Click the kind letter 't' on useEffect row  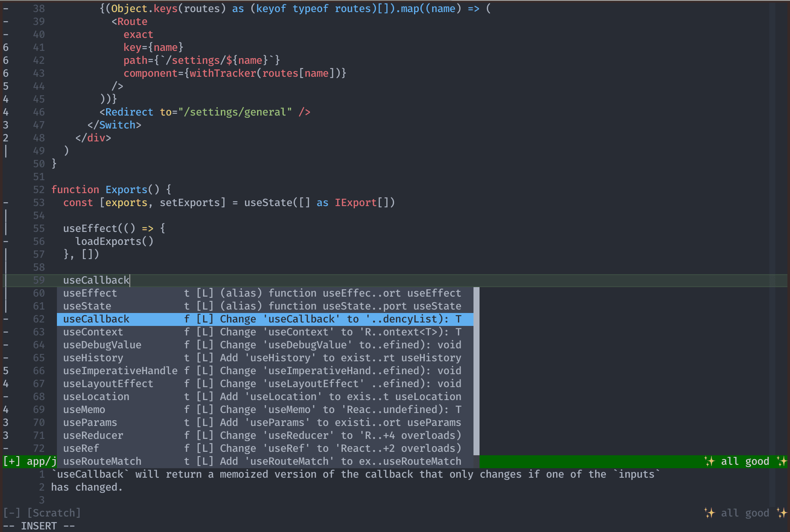tap(187, 293)
